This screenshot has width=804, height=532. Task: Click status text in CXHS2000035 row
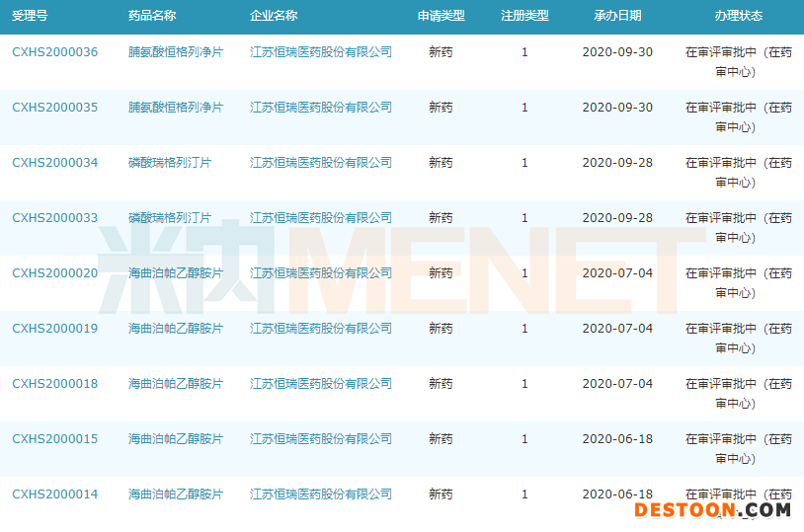[x=739, y=116]
